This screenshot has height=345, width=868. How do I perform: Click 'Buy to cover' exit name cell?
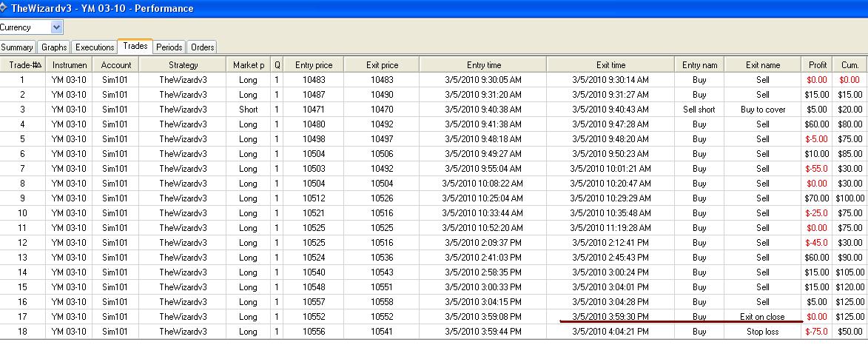(x=763, y=110)
